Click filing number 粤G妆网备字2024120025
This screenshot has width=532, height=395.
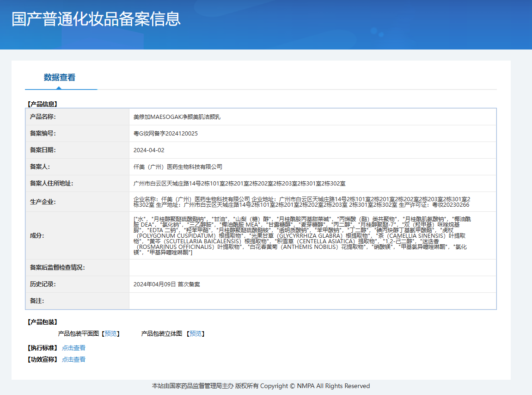165,134
